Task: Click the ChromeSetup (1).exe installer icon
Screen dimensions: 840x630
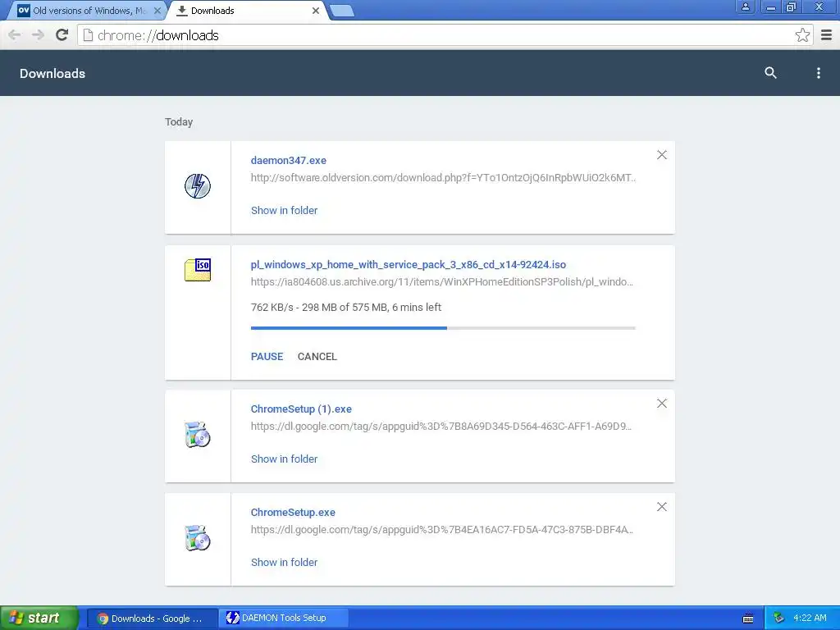Action: (198, 435)
